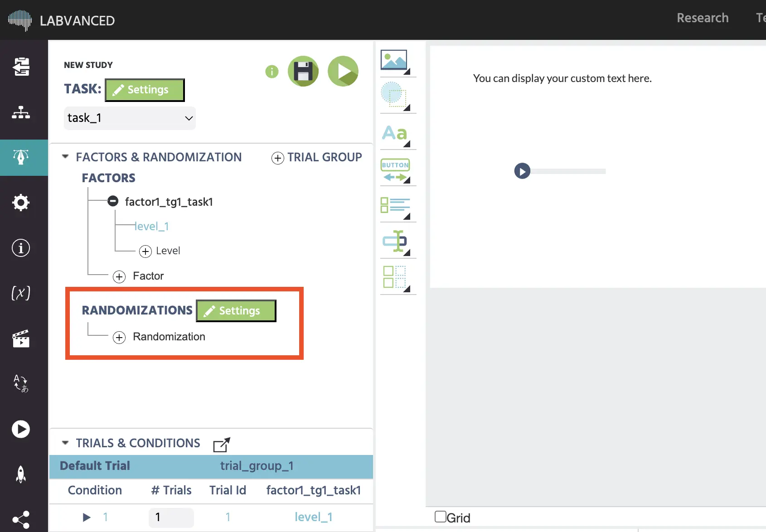766x532 pixels.
Task: Open Randomization Settings
Action: pos(235,310)
